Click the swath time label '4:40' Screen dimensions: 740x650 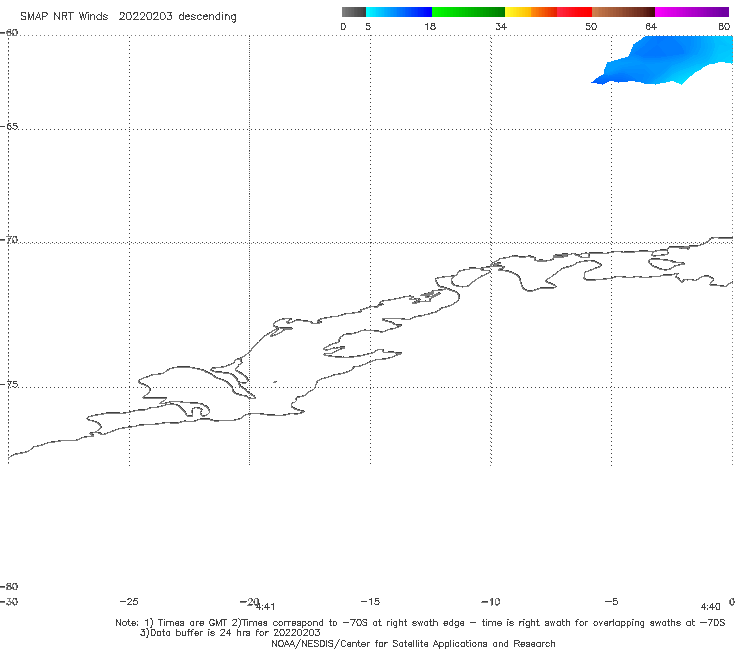(x=710, y=607)
